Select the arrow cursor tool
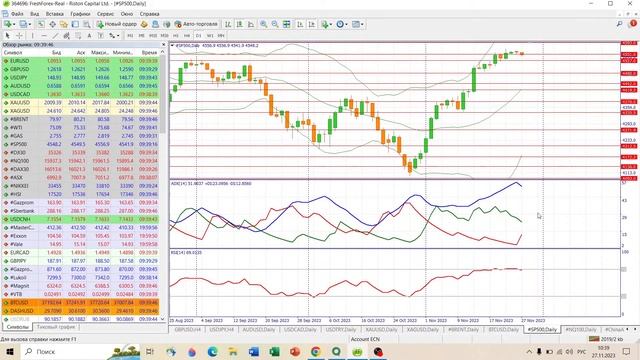This screenshot has width=640, height=360. tap(7, 36)
